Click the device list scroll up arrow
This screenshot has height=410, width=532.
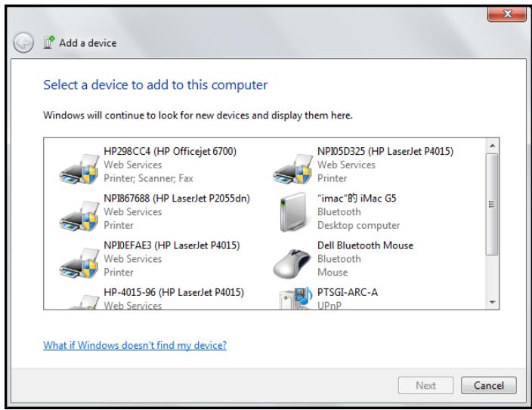click(492, 146)
